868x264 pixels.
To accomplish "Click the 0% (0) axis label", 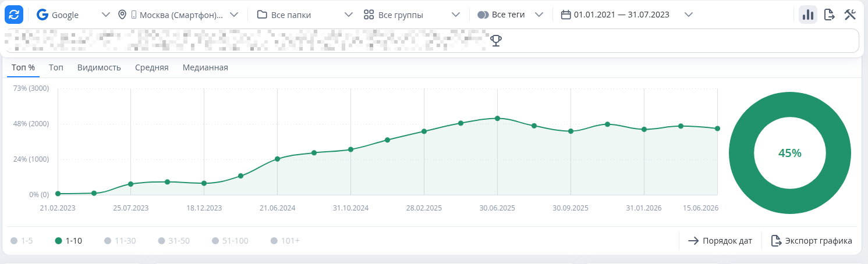I will coord(39,195).
